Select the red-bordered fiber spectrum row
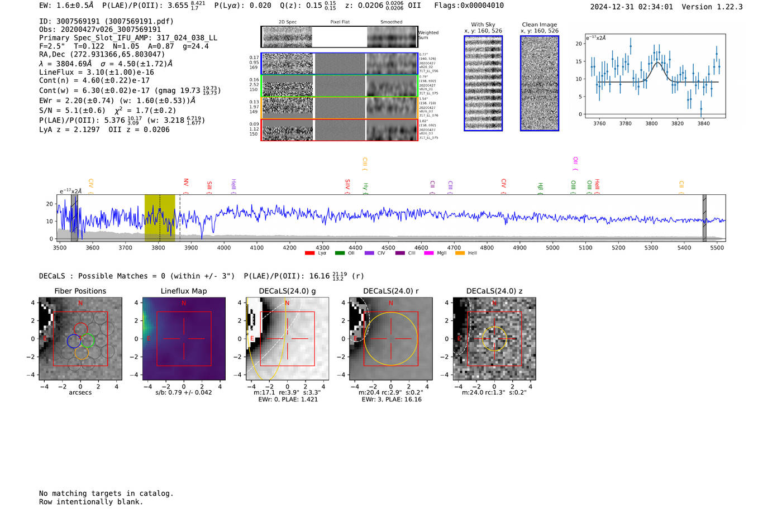 click(x=339, y=130)
